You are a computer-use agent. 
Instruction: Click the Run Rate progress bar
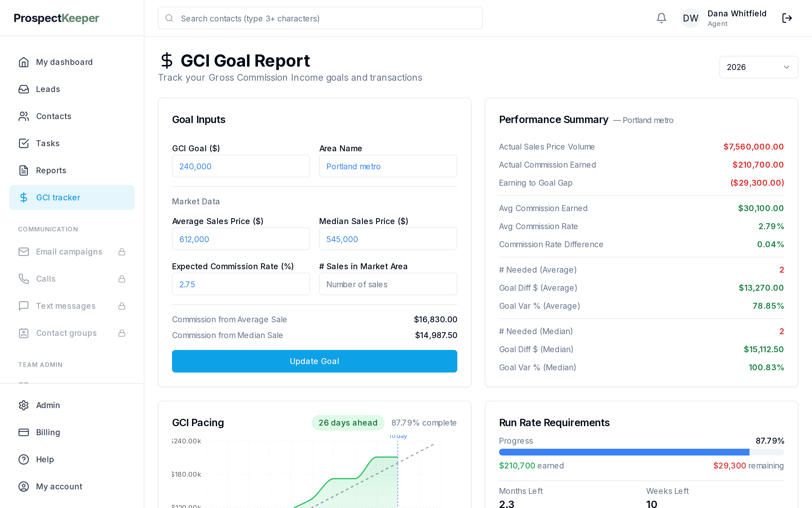pyautogui.click(x=641, y=452)
